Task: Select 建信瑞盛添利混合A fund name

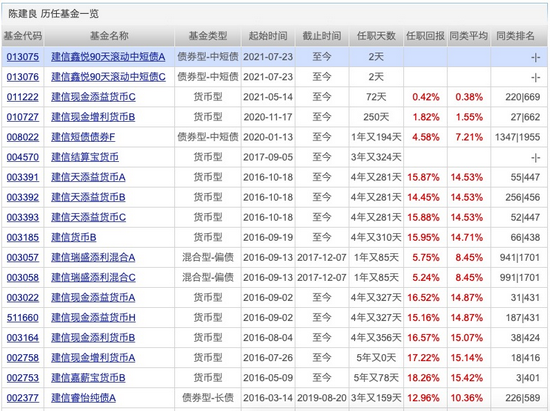Action: click(x=93, y=257)
